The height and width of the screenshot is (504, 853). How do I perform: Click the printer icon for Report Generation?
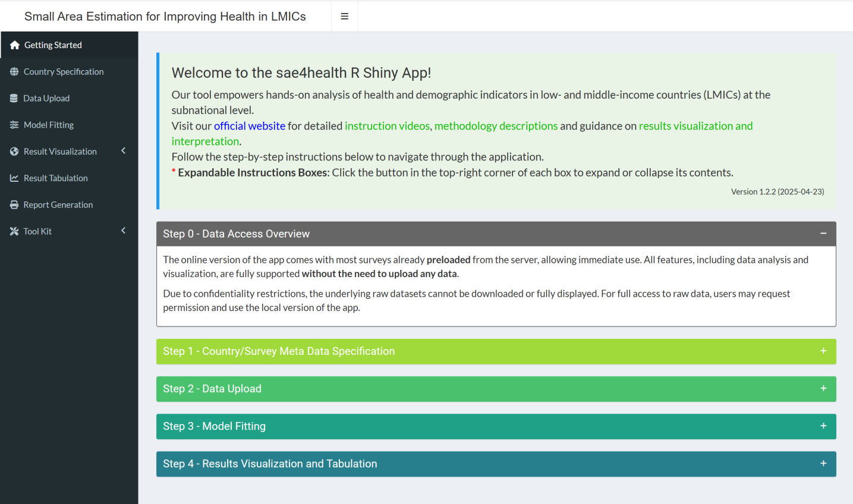(x=14, y=205)
